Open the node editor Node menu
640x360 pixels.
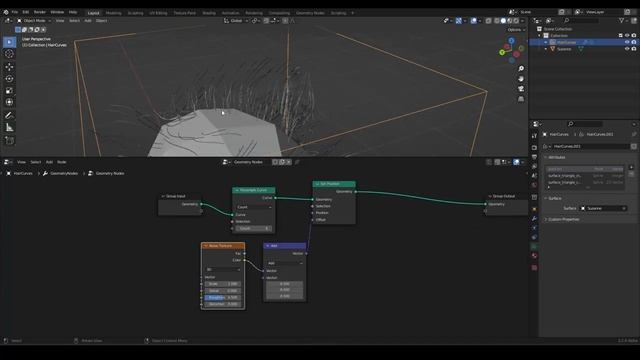coord(62,162)
